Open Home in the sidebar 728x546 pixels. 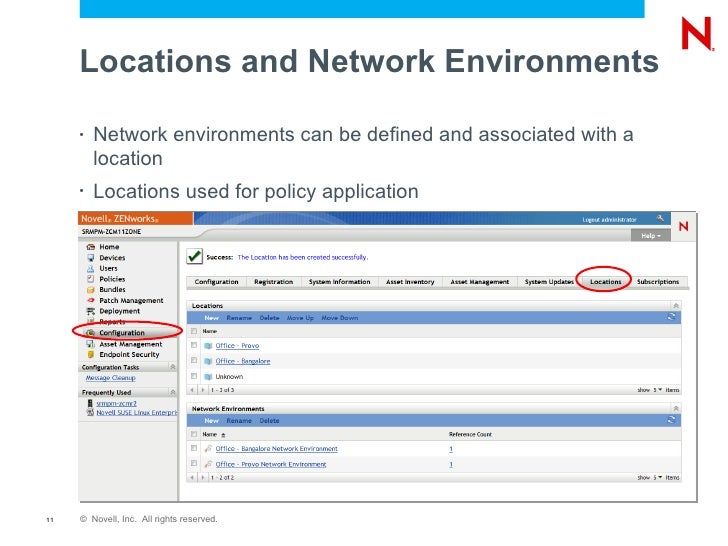(109, 247)
